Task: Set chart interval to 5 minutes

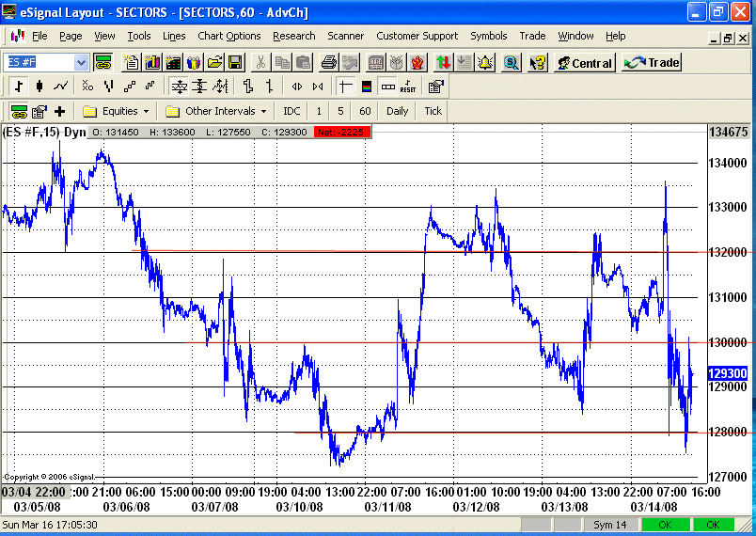Action: coord(340,111)
